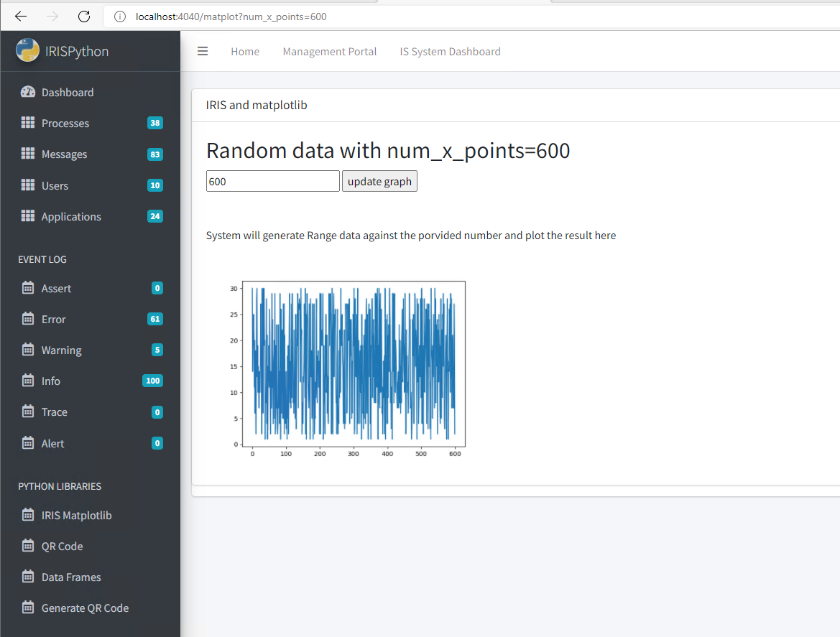Click the Processes count badge 38

154,123
